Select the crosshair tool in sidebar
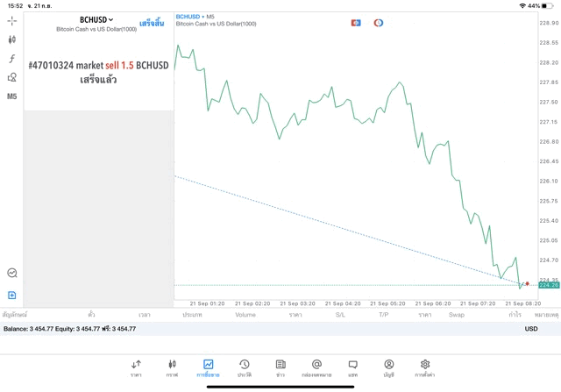This screenshot has height=392, width=561. (12, 20)
